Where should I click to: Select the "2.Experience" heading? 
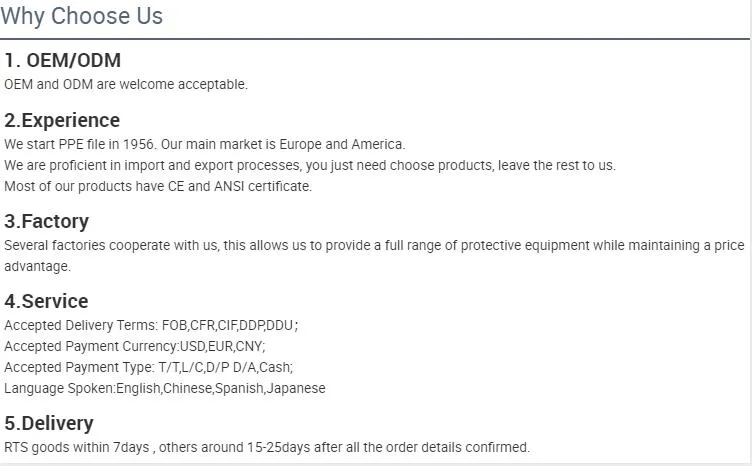point(62,120)
